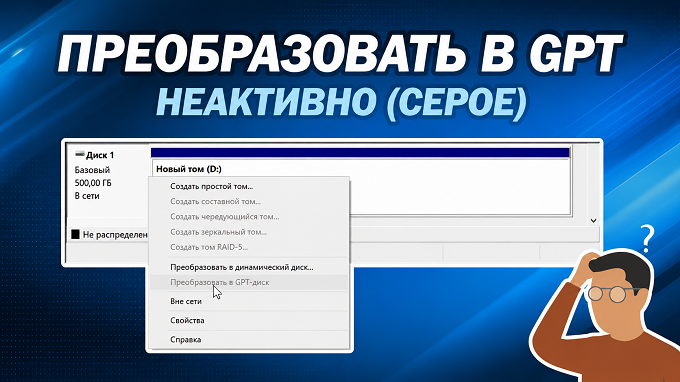Click black 'Не распределена' legend swatch
The width and height of the screenshot is (680, 382).
tap(75, 235)
